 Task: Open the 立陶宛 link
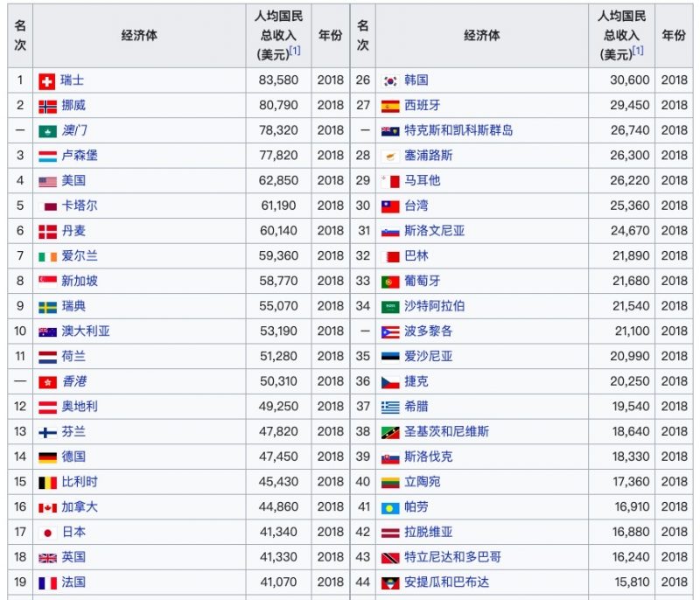[423, 482]
